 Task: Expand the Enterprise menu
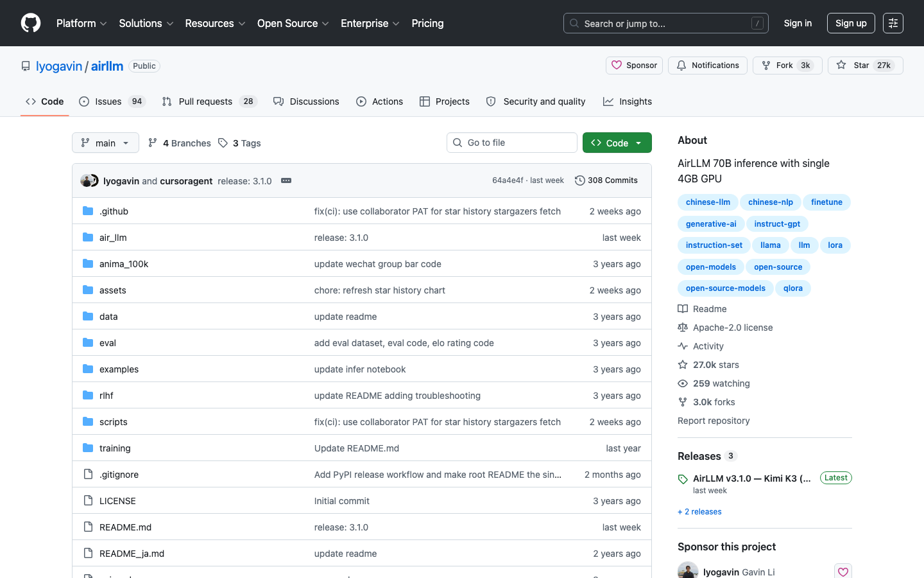(x=370, y=23)
